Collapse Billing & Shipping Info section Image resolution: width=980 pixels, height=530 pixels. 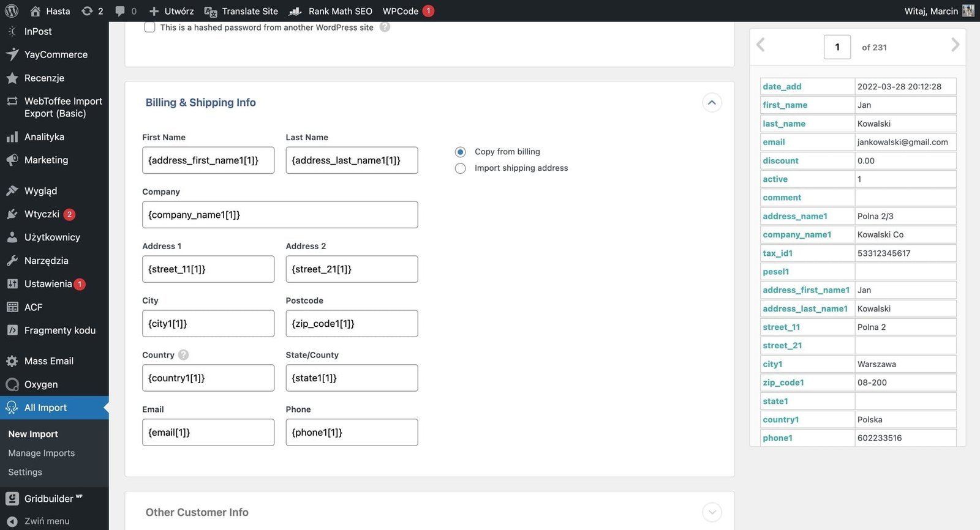[x=711, y=103]
